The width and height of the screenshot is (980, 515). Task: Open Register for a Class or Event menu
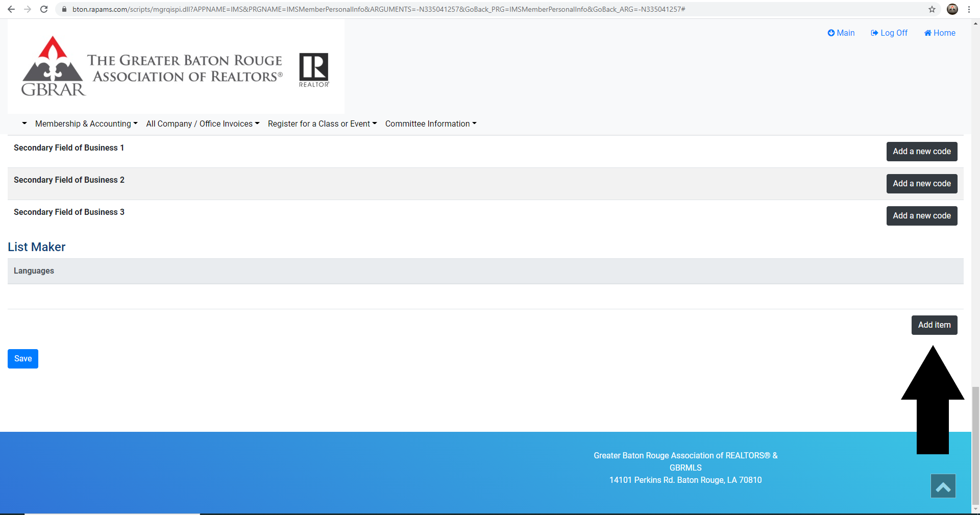pos(322,124)
